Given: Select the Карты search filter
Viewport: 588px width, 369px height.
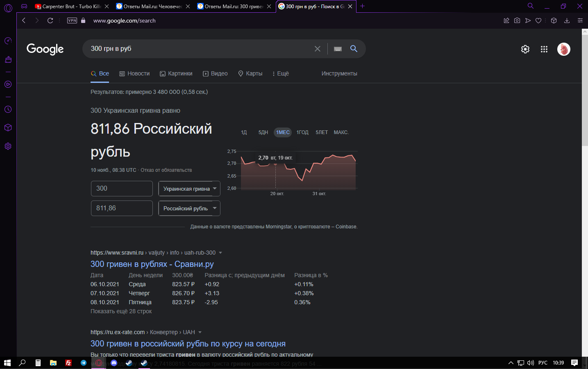Looking at the screenshot, I should (x=250, y=73).
